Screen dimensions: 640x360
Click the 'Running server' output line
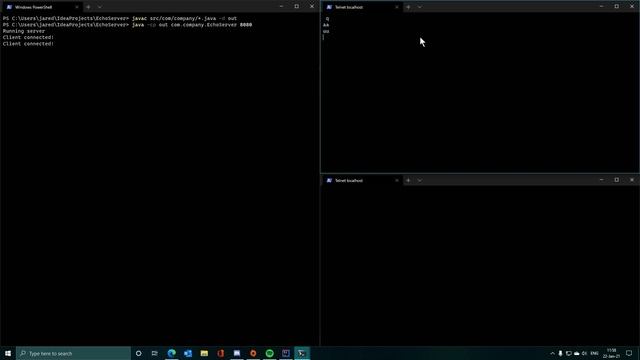coord(24,31)
